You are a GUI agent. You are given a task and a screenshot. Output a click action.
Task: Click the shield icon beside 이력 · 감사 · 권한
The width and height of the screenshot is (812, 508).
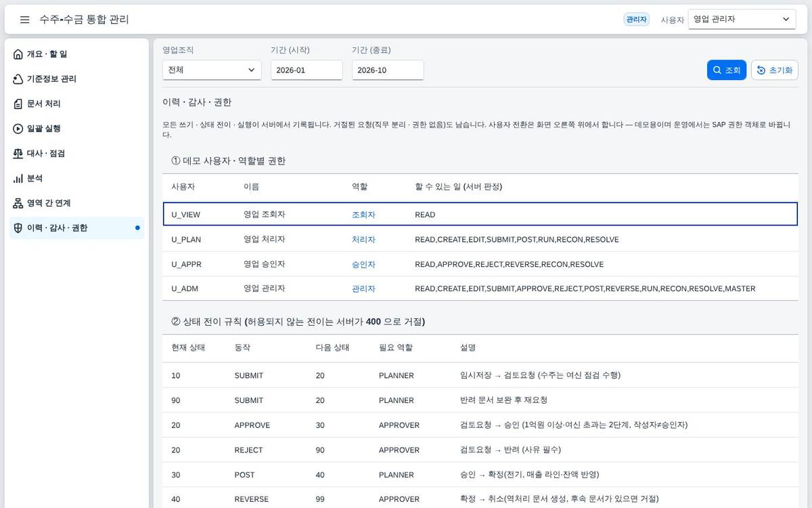18,228
